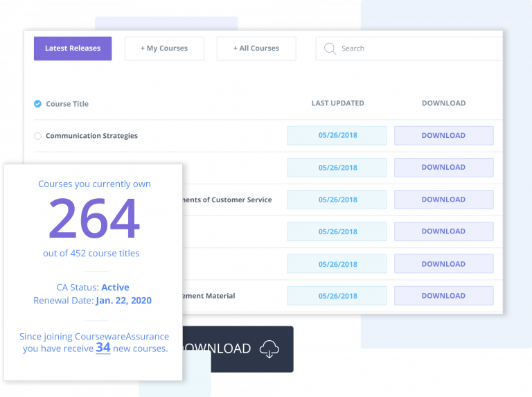Open the 34 new courses link
The height and width of the screenshot is (397, 532).
[x=103, y=348]
